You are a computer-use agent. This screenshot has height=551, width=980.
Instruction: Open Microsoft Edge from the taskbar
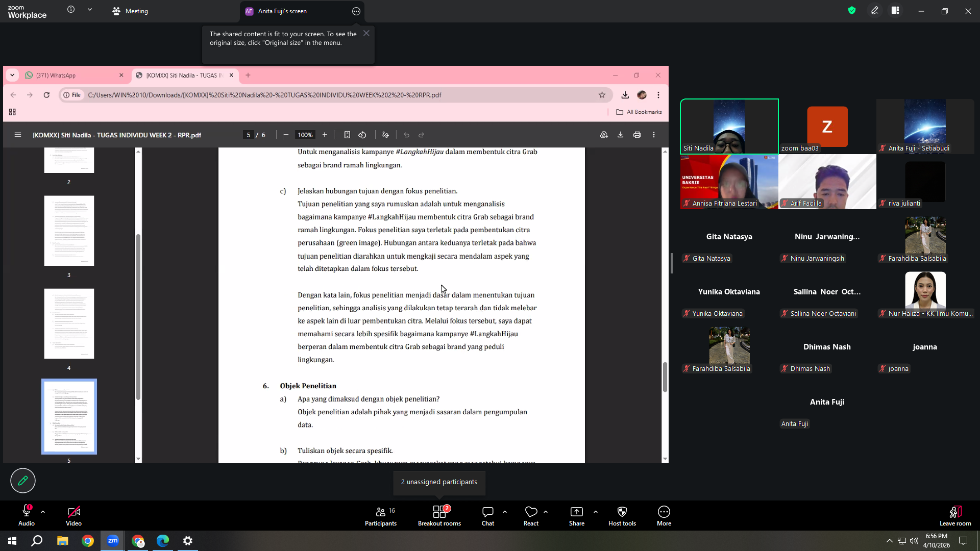click(163, 541)
